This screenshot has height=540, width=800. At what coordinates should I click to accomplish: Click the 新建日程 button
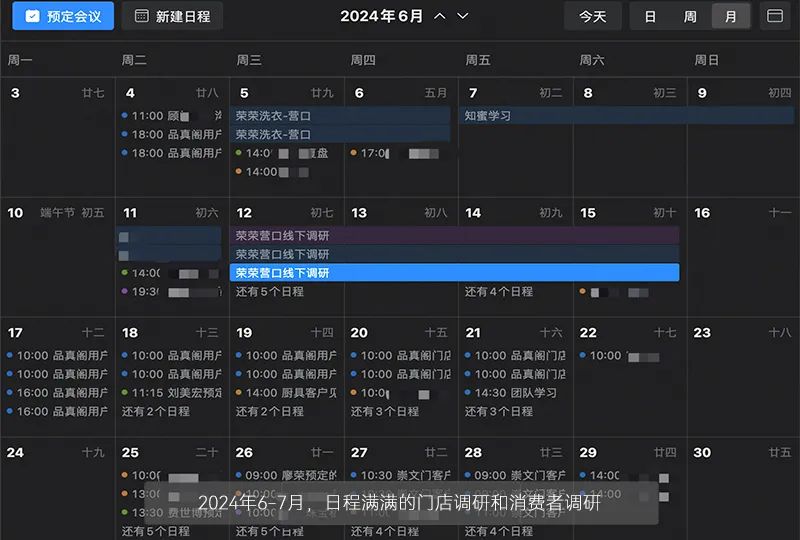172,16
